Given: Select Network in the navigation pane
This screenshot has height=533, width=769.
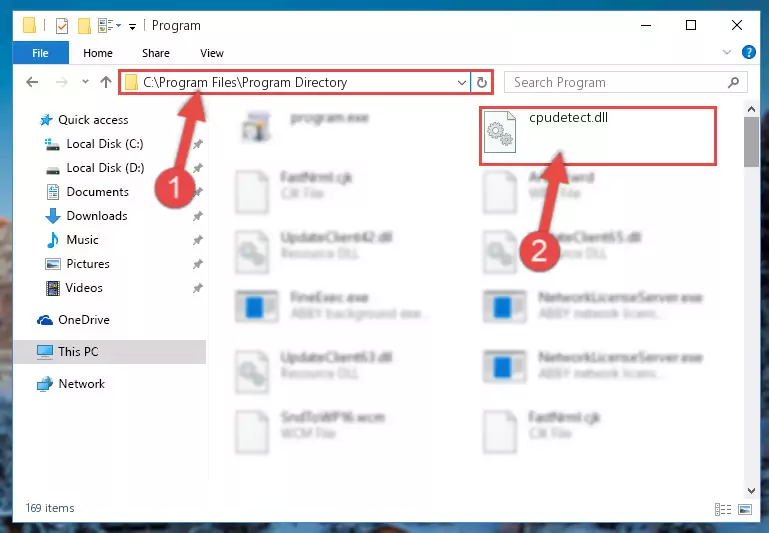Looking at the screenshot, I should [81, 383].
